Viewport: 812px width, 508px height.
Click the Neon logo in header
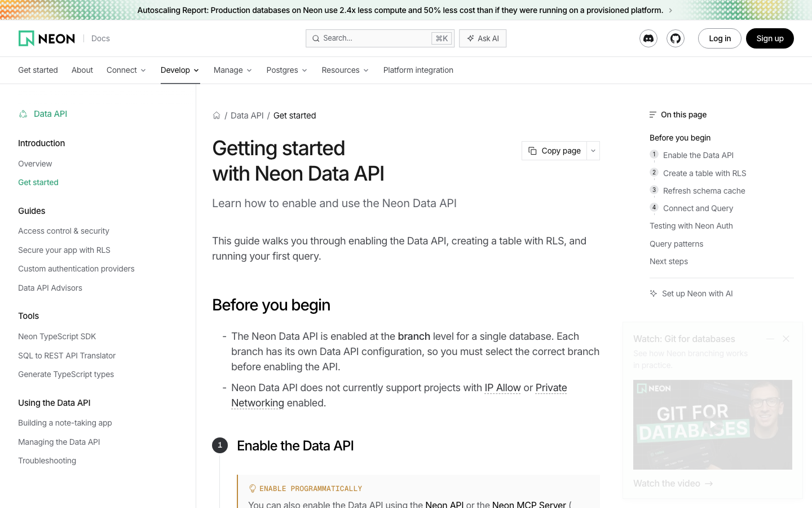click(x=47, y=38)
